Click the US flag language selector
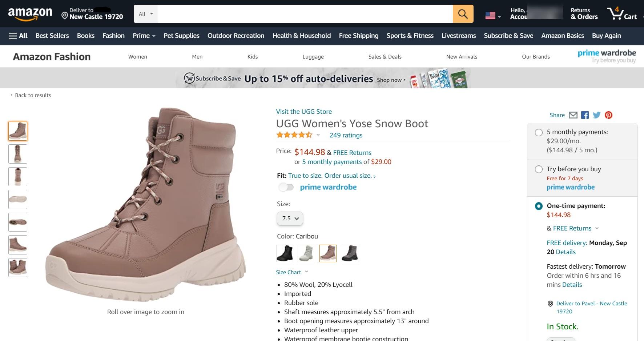The image size is (644, 341). coord(492,16)
